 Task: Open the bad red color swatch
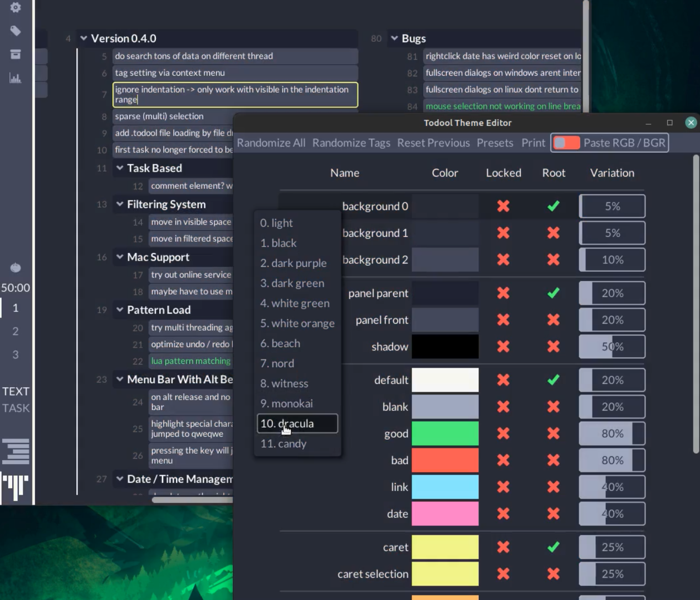445,460
